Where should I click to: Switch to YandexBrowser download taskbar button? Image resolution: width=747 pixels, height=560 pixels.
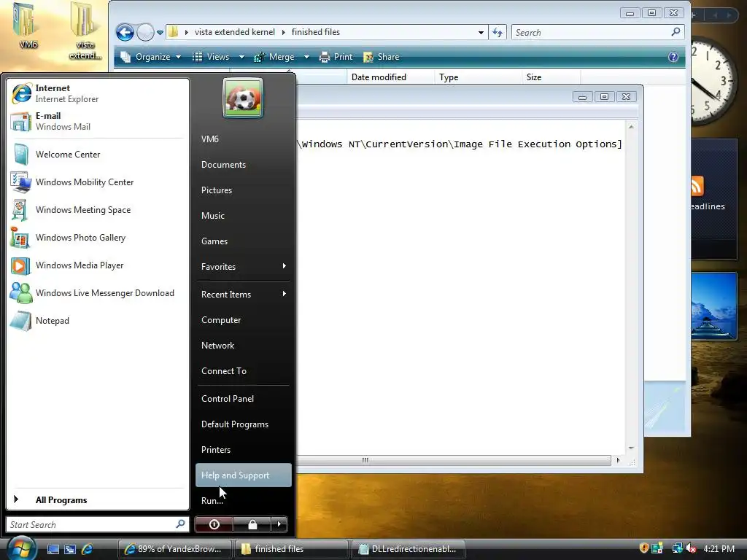coord(174,549)
